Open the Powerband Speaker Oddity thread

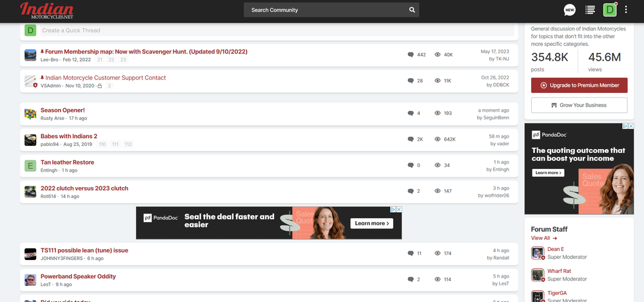pyautogui.click(x=78, y=277)
